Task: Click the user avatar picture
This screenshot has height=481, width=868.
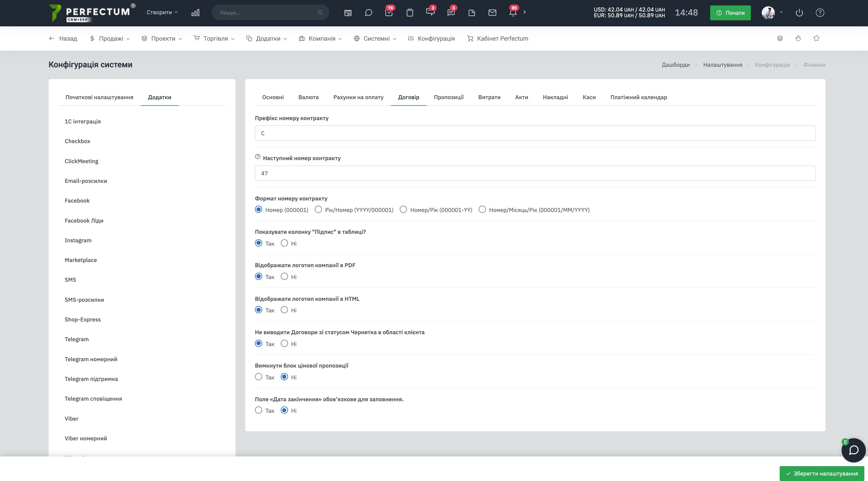Action: pyautogui.click(x=768, y=13)
